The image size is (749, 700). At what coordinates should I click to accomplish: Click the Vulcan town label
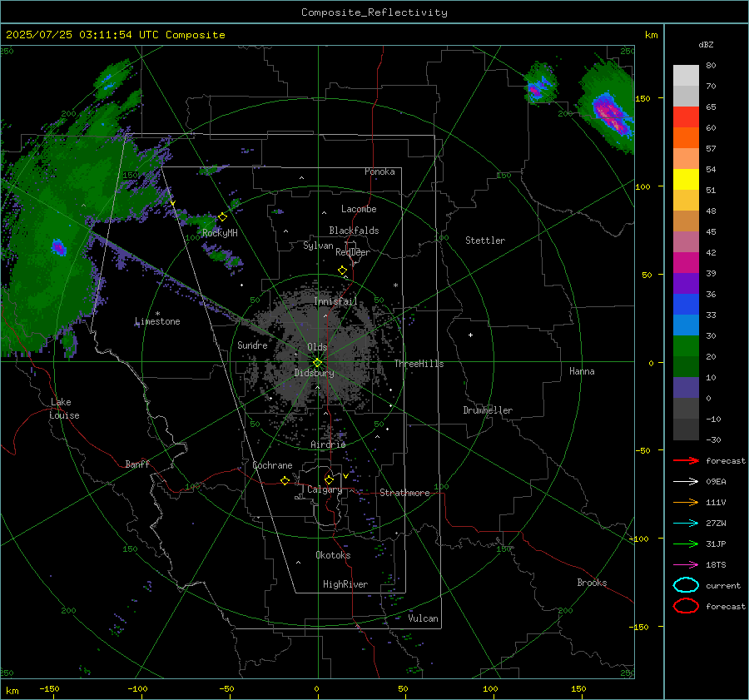point(424,618)
